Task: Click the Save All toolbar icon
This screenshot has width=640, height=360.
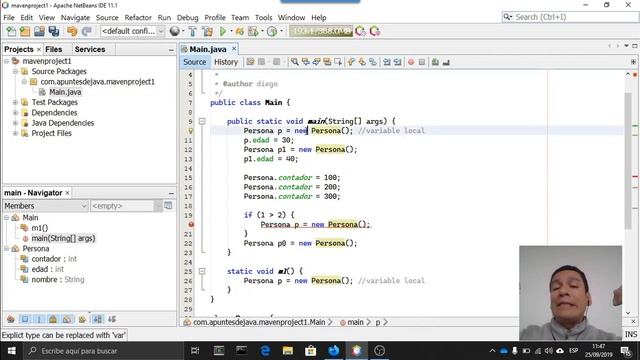Action: pyautogui.click(x=53, y=31)
